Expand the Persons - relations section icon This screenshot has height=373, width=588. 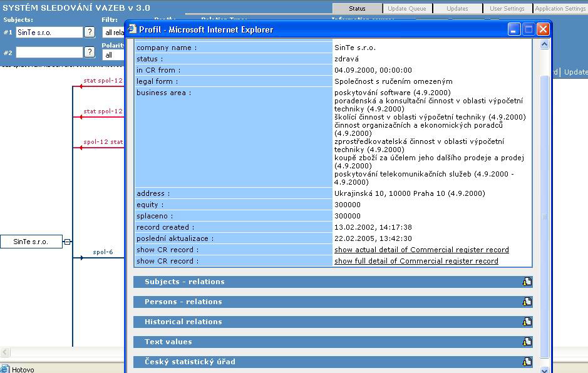click(x=527, y=302)
